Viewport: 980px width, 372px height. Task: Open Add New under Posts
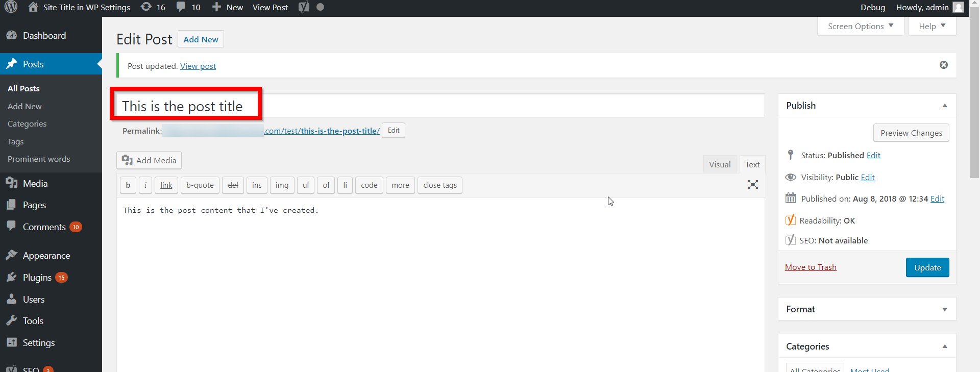24,106
